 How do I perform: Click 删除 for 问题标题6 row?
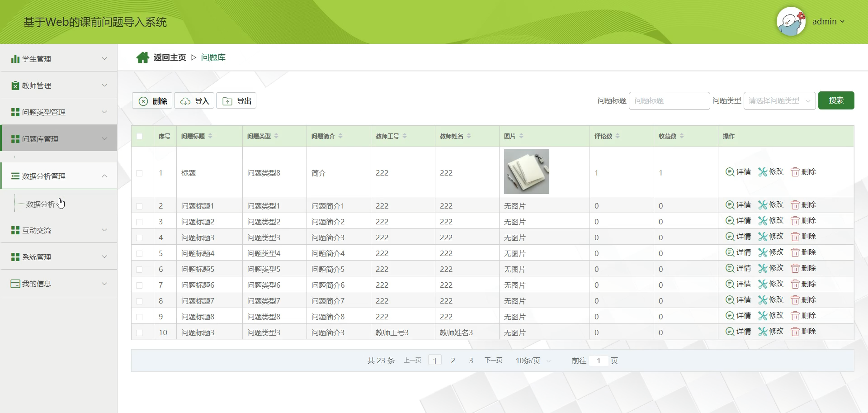click(x=803, y=284)
